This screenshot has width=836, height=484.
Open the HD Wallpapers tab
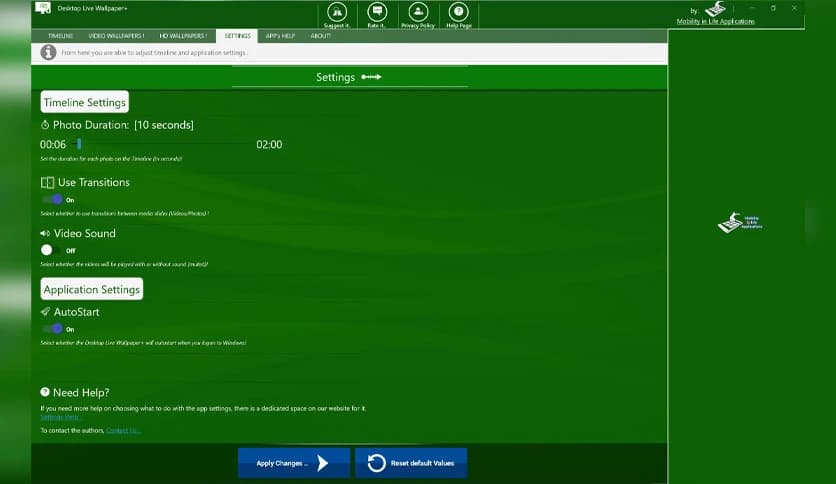coord(183,36)
